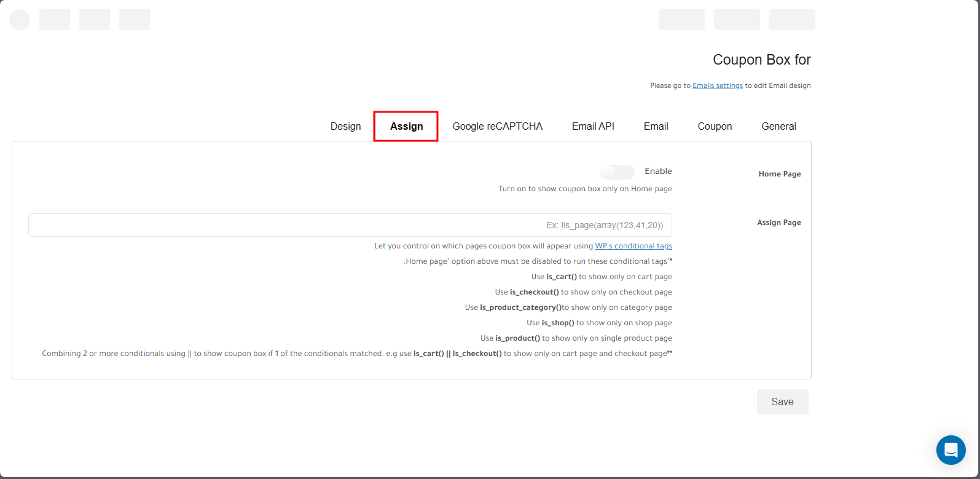The image size is (980, 479).
Task: Open the chat support widget icon
Action: tap(951, 449)
